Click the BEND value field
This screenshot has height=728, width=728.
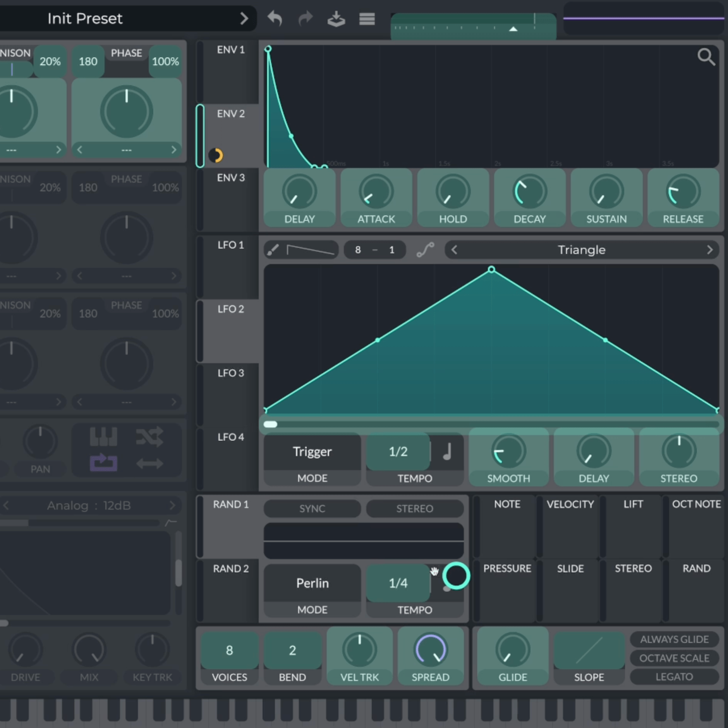click(x=292, y=650)
